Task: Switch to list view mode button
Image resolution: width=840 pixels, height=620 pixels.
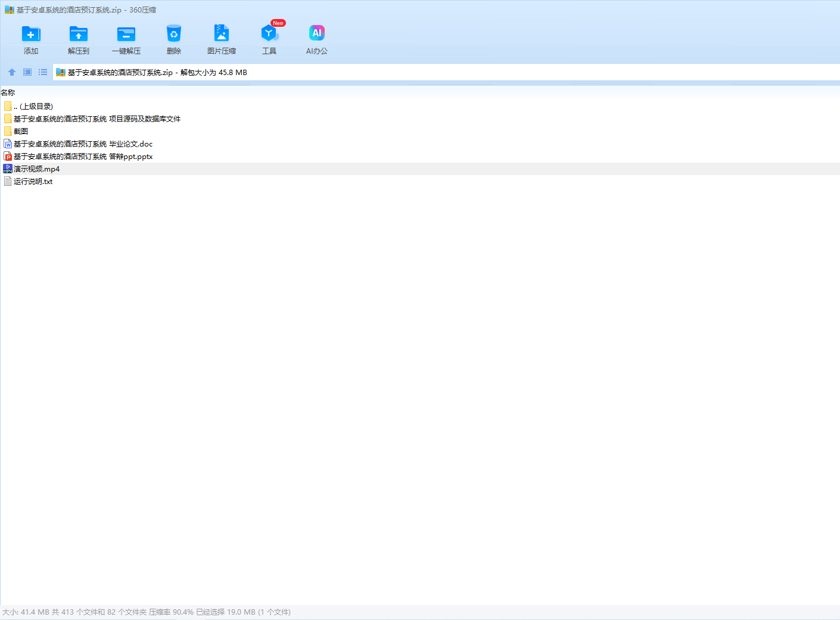Action: coord(43,72)
